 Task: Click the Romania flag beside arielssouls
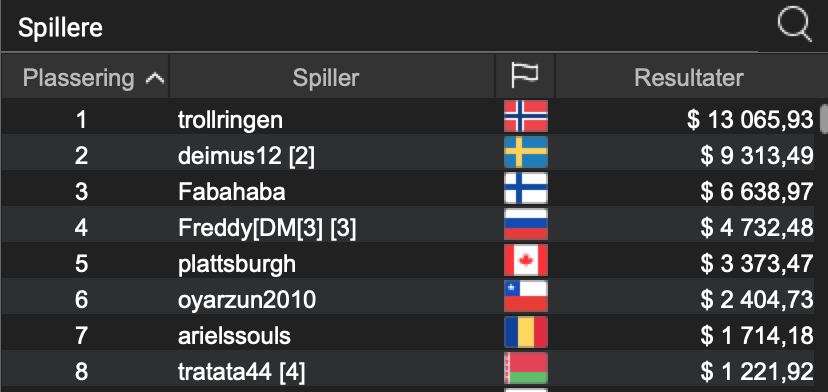click(x=525, y=332)
